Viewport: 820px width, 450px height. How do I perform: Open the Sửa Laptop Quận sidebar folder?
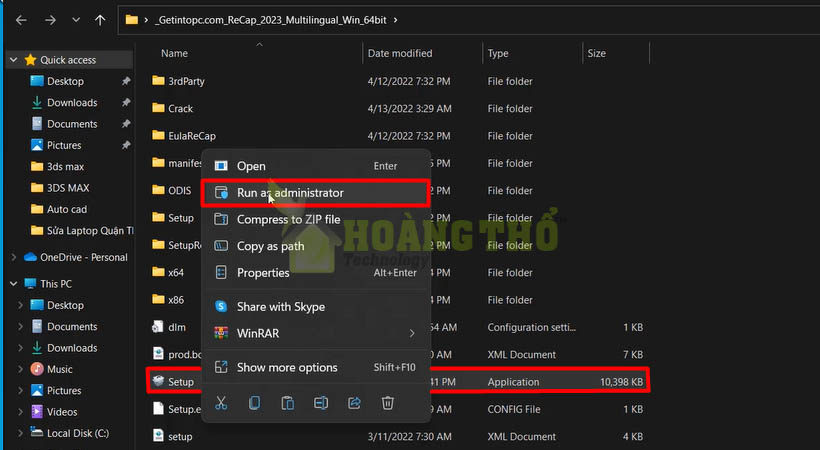[90, 231]
